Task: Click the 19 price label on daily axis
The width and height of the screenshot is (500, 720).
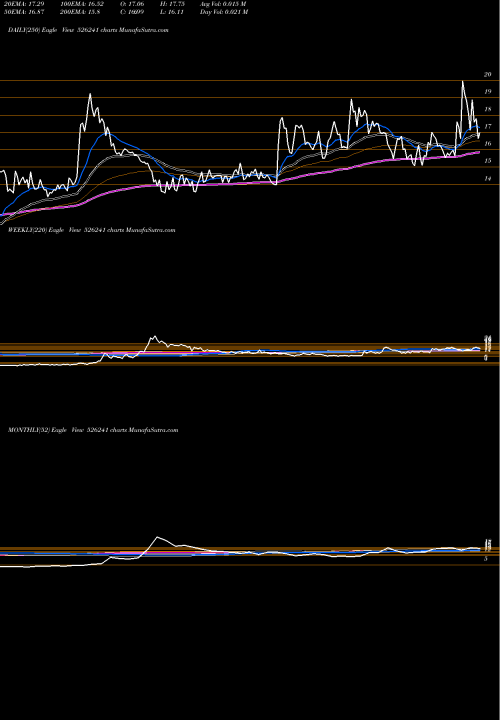Action: (488, 92)
